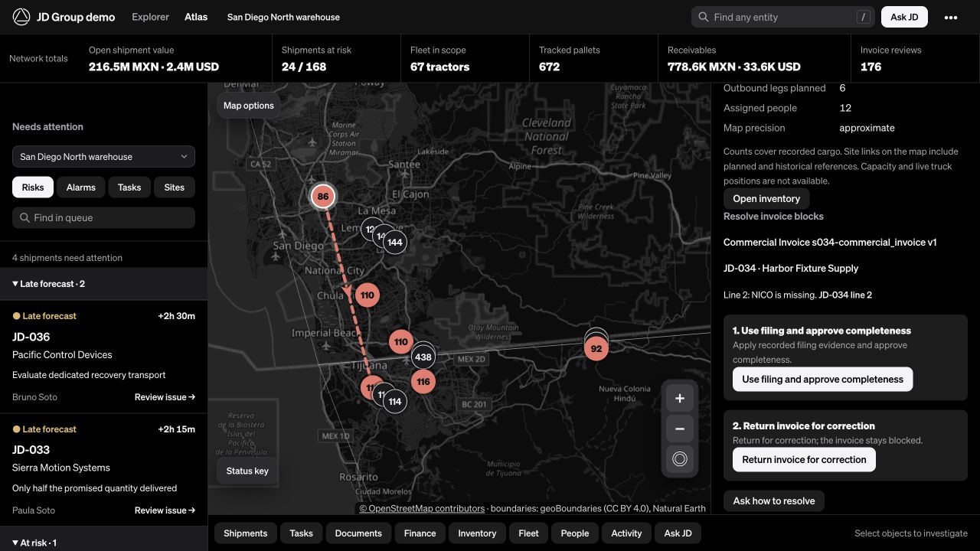This screenshot has height=551, width=980.
Task: Switch to Tasks queue tab
Action: tap(129, 187)
